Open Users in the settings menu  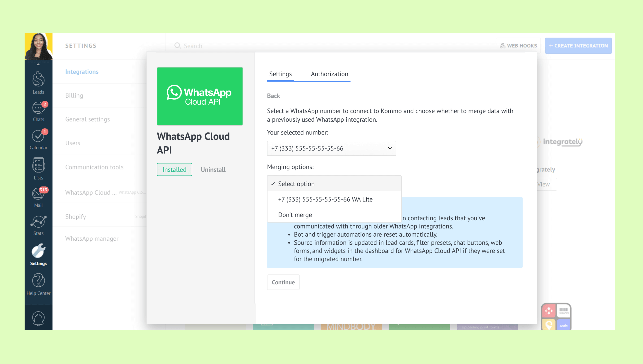point(73,143)
